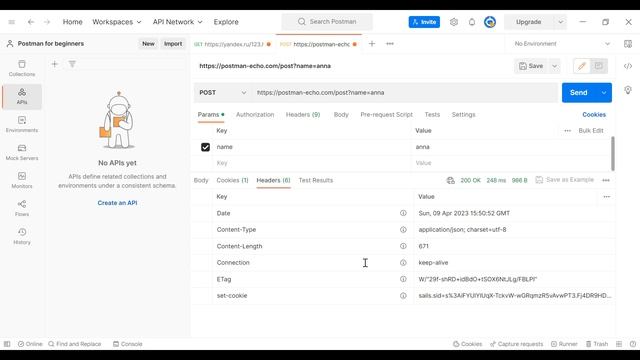This screenshot has width=640, height=360.
Task: Click the New button
Action: [148, 44]
